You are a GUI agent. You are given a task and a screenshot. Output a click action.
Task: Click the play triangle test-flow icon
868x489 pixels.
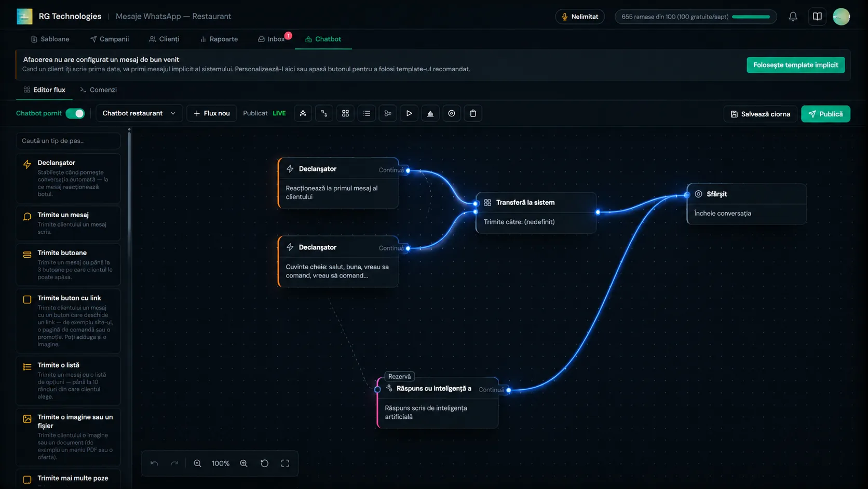click(409, 113)
